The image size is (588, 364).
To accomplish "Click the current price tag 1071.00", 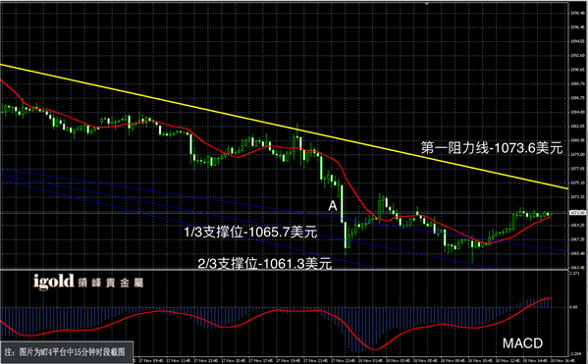I will 577,213.
